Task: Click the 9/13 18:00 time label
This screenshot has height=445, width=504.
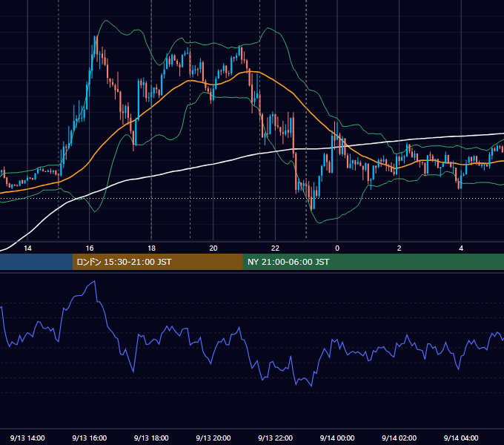Action: tap(151, 438)
